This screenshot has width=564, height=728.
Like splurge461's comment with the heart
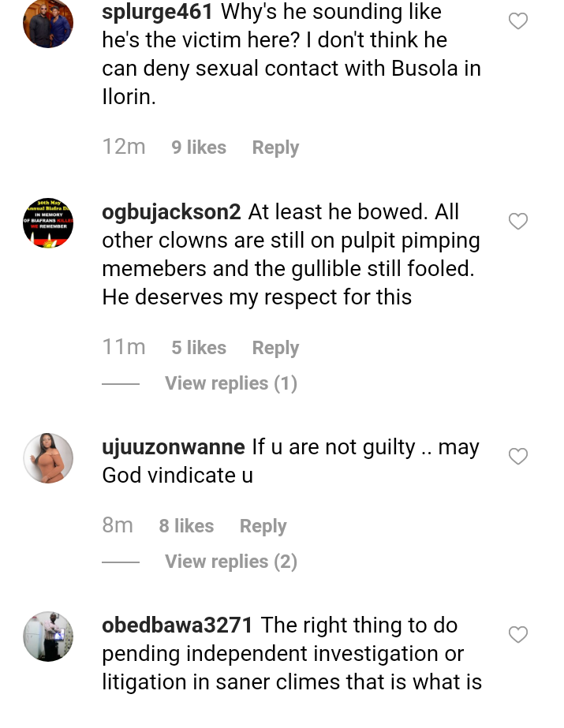click(x=517, y=21)
